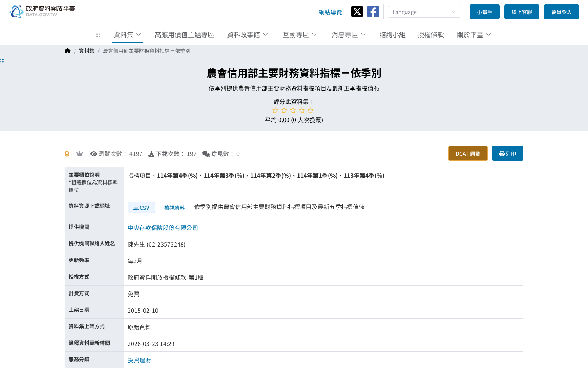This screenshot has height=368, width=588.
Task: Click the orange award badge icon
Action: pos(67,154)
